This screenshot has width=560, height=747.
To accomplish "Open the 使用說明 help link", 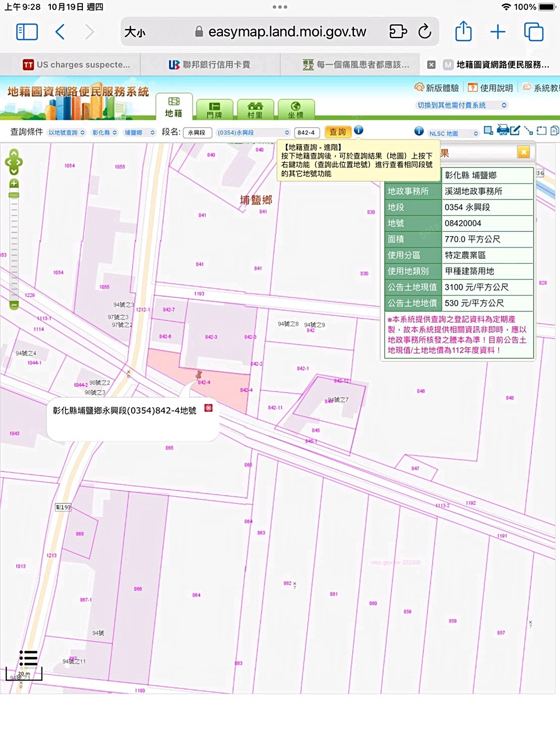I will point(491,88).
